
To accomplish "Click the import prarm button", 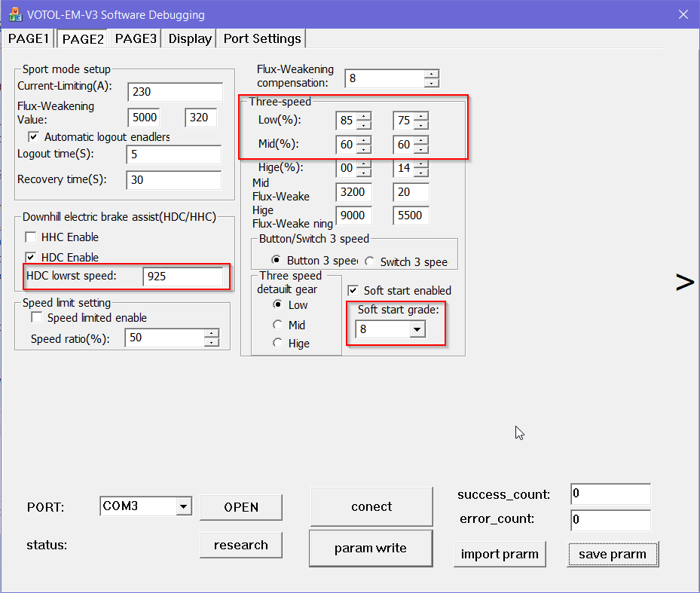I will tap(500, 555).
